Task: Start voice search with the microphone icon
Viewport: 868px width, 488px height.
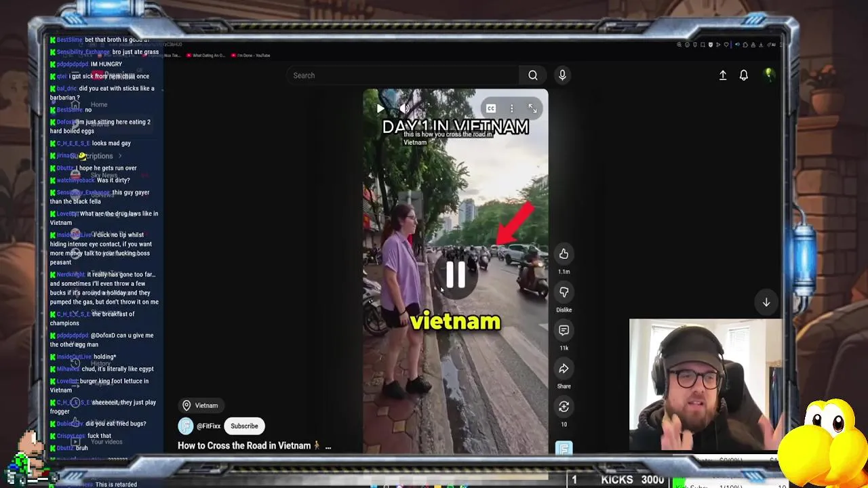Action: (562, 75)
